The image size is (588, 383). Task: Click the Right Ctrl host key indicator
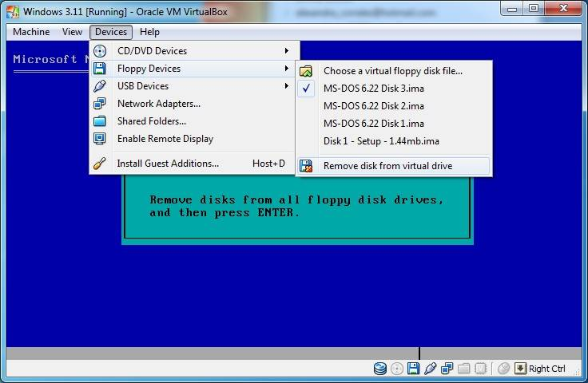[x=546, y=369]
